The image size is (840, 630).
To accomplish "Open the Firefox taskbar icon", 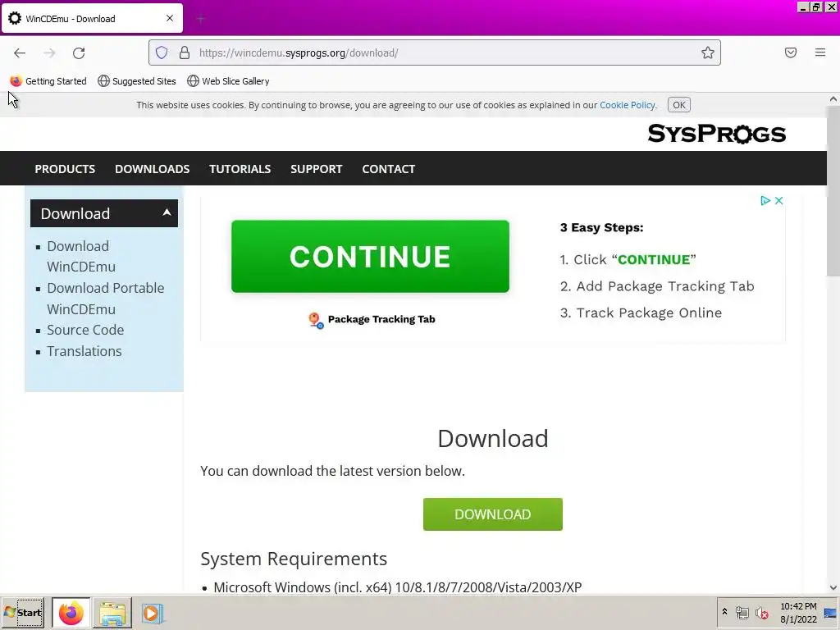I will [x=71, y=613].
